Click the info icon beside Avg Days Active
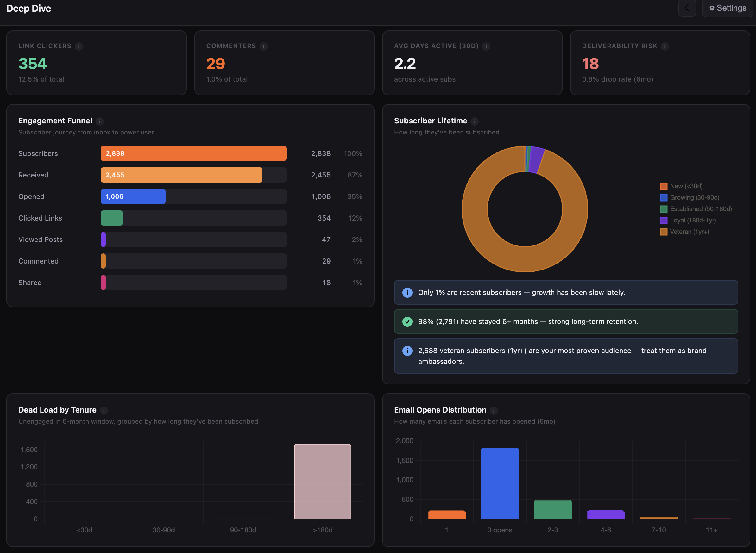This screenshot has height=553, width=756. click(486, 47)
